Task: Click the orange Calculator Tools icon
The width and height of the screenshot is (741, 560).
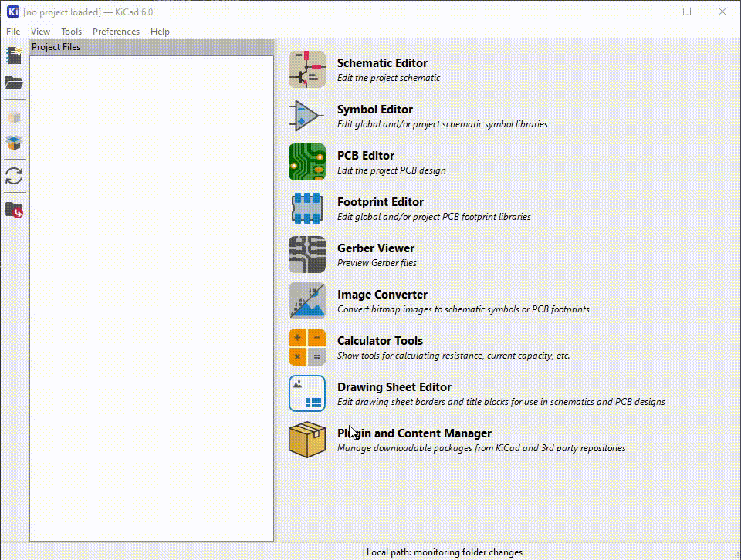Action: tap(307, 347)
